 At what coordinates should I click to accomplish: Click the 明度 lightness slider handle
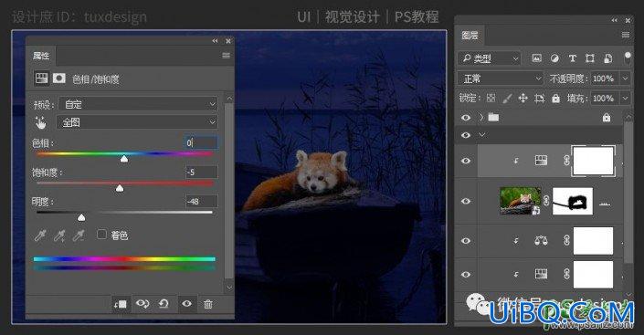point(81,217)
